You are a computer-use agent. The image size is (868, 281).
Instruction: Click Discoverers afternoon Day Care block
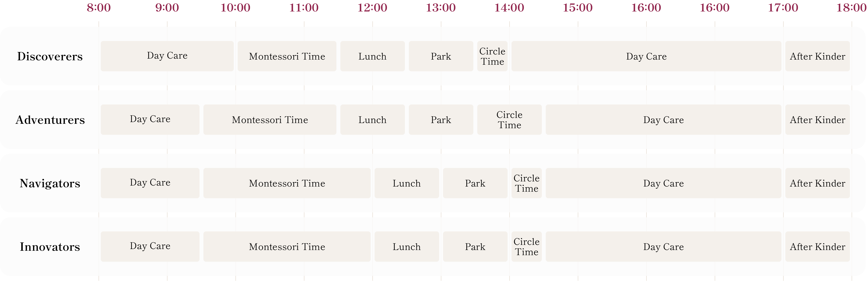coord(646,56)
